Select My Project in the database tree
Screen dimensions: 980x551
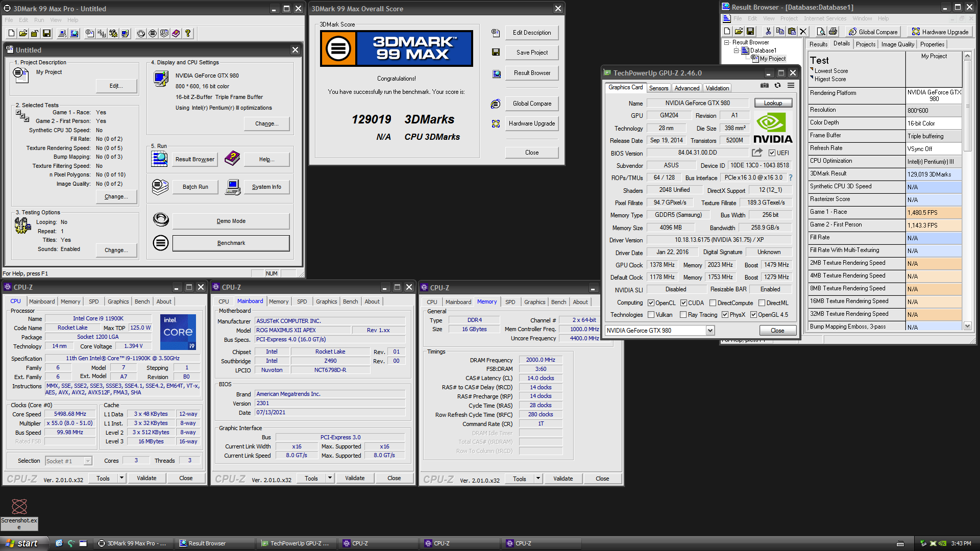click(772, 59)
